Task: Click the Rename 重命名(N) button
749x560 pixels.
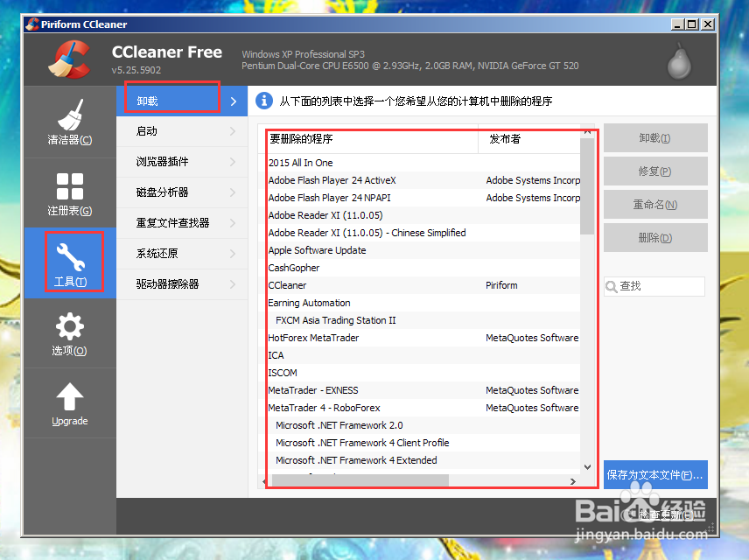Action: click(x=655, y=205)
